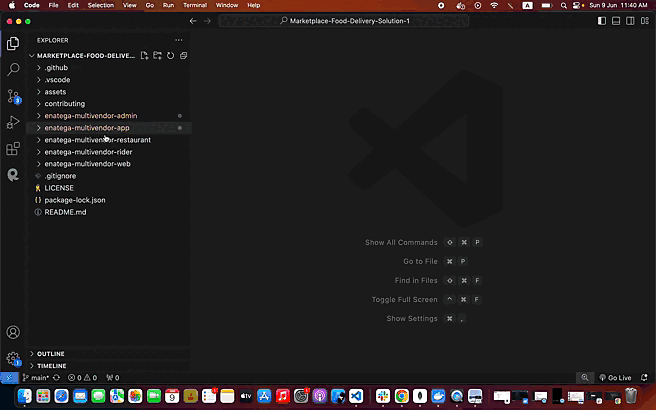Image resolution: width=656 pixels, height=410 pixels.
Task: Click the New File icon in Explorer
Action: pos(145,56)
